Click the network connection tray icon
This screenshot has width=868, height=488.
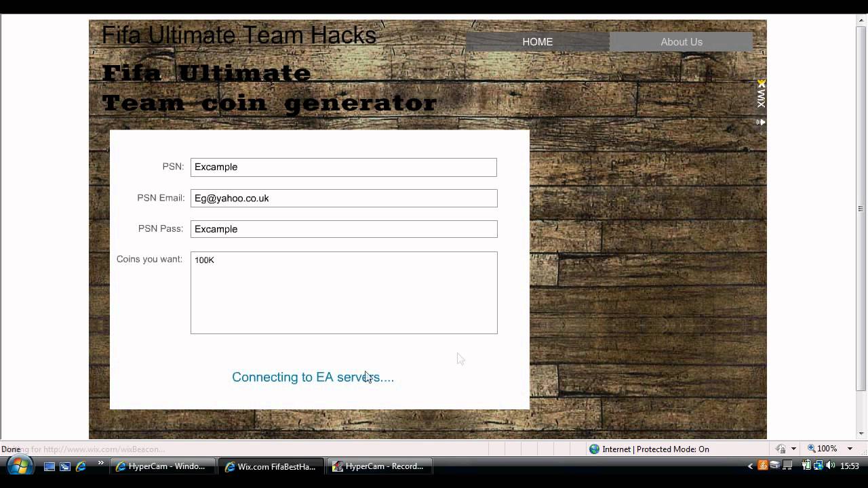click(x=818, y=466)
